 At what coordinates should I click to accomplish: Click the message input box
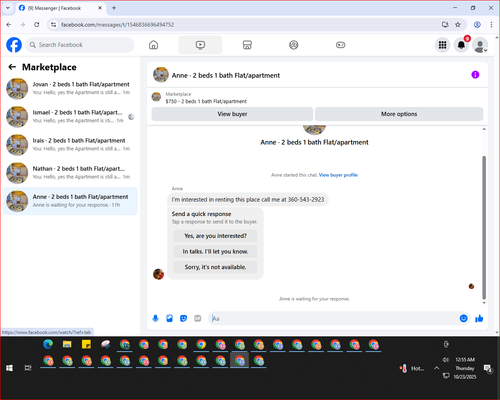click(333, 319)
